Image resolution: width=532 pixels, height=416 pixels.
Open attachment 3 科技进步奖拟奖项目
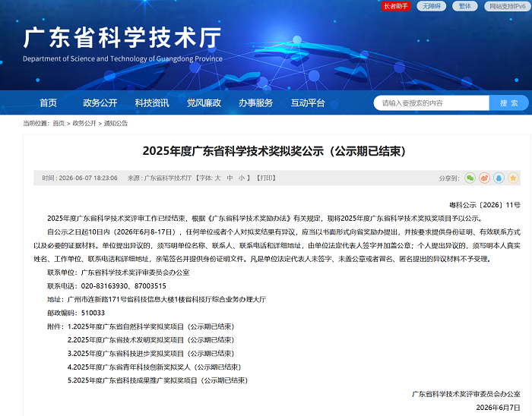click(x=151, y=354)
